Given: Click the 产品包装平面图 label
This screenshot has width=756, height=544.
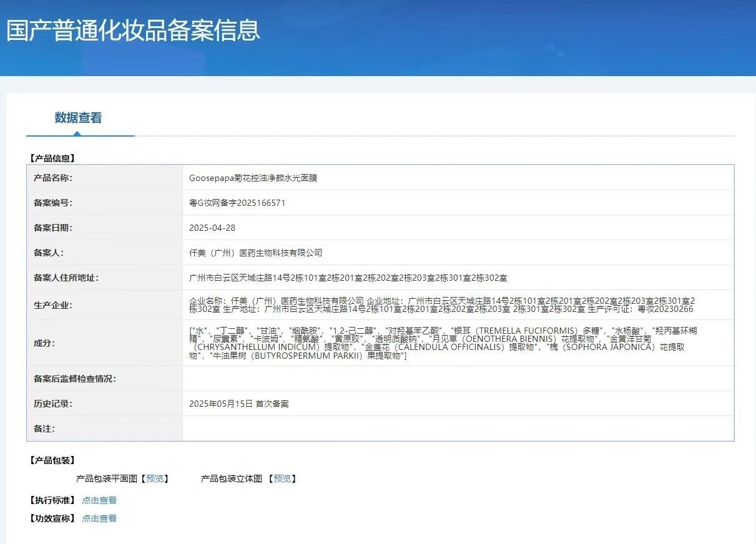Looking at the screenshot, I should (106, 478).
